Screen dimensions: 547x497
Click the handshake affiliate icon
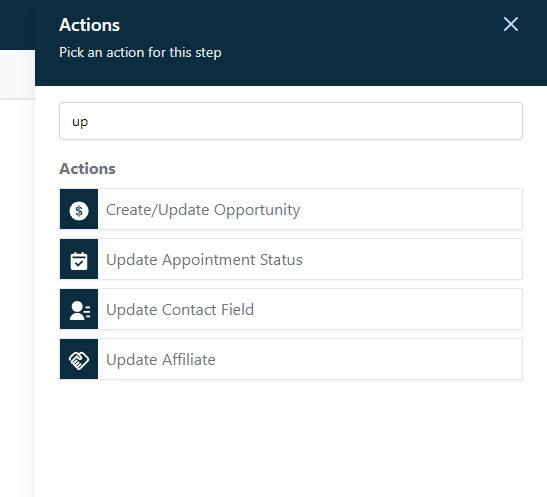[x=79, y=360]
